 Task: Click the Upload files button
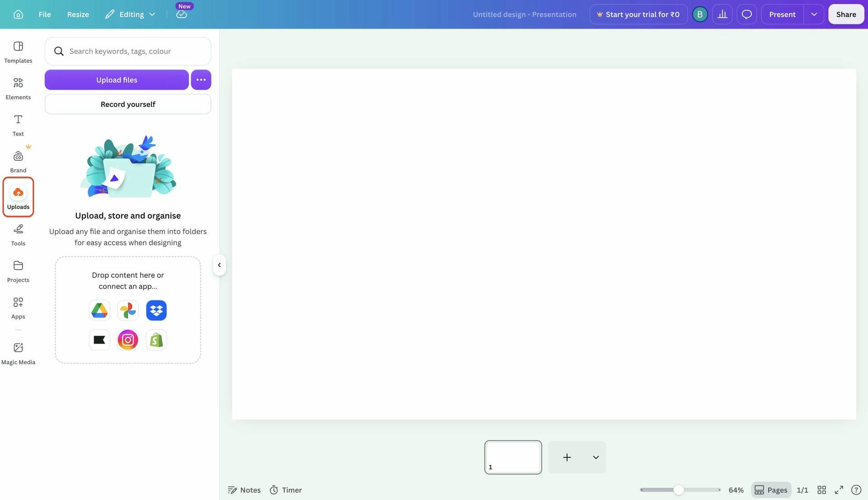[117, 79]
